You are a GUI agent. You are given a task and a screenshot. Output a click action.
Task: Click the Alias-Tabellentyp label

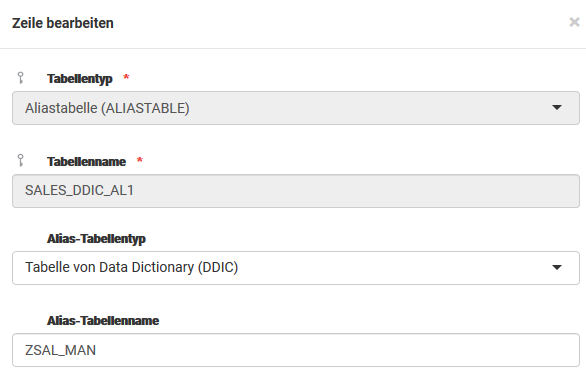(96, 238)
